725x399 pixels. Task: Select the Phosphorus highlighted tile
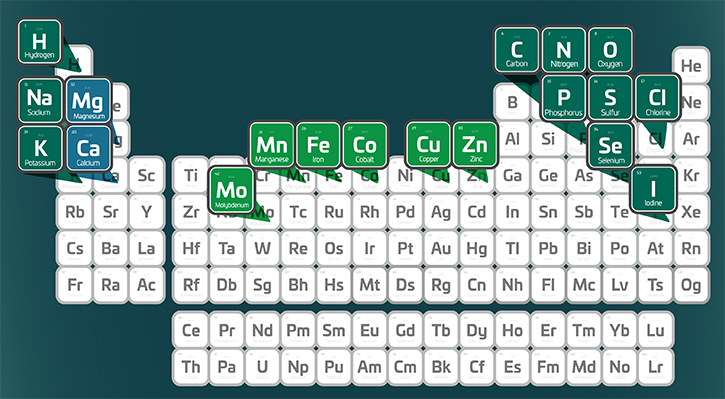[564, 98]
